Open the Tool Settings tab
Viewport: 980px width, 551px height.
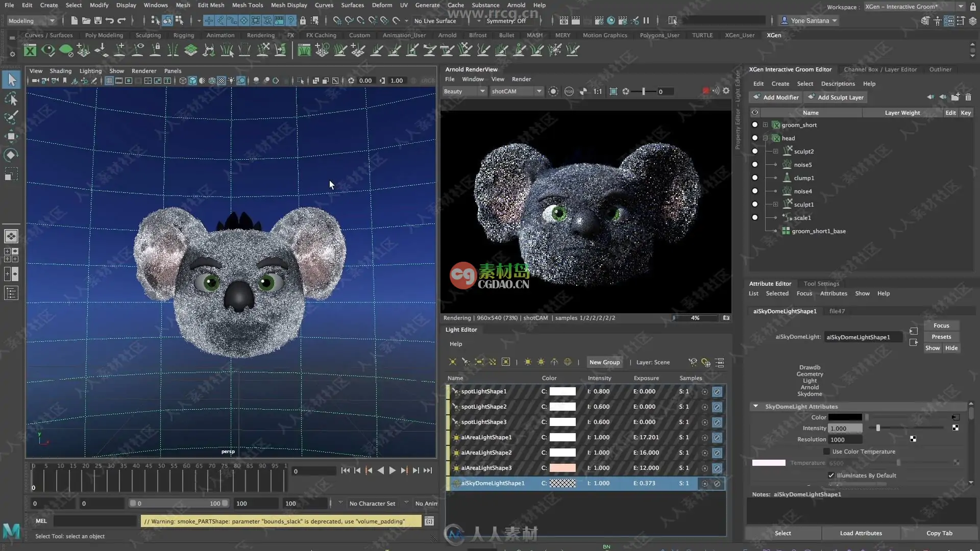tap(821, 284)
